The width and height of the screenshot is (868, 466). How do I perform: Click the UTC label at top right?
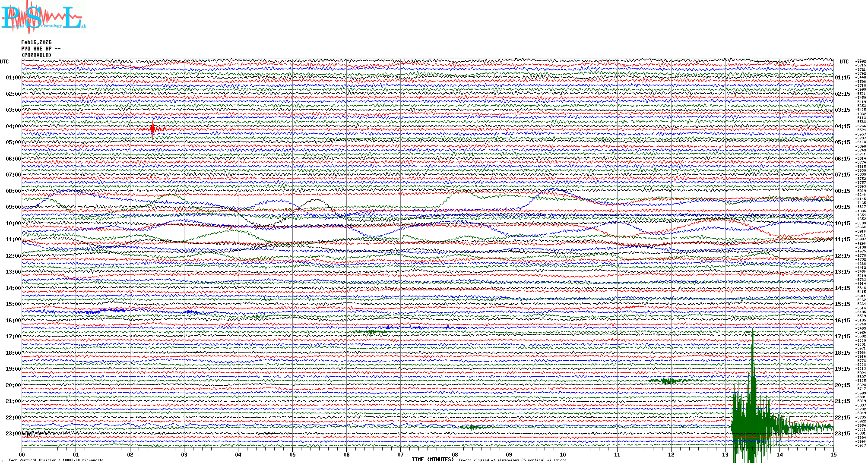(844, 62)
